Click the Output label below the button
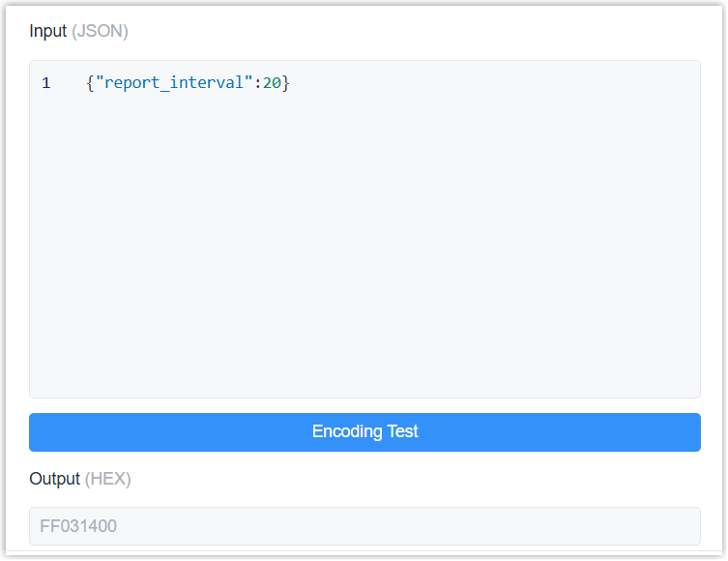The height and width of the screenshot is (561, 728). (55, 479)
